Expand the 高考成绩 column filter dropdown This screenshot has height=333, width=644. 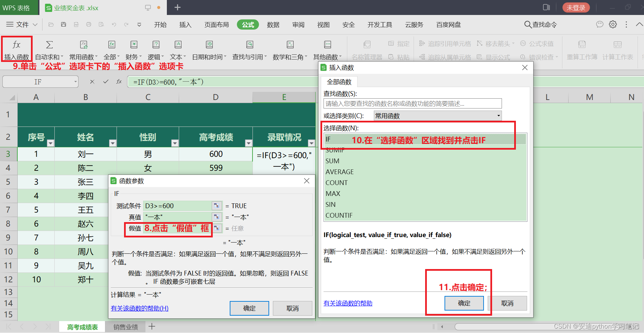(249, 143)
